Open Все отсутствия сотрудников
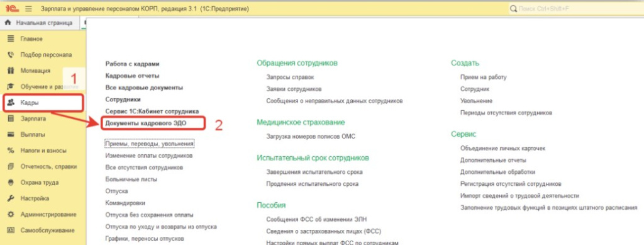Viewport: 644px width, 245px height. point(144,168)
